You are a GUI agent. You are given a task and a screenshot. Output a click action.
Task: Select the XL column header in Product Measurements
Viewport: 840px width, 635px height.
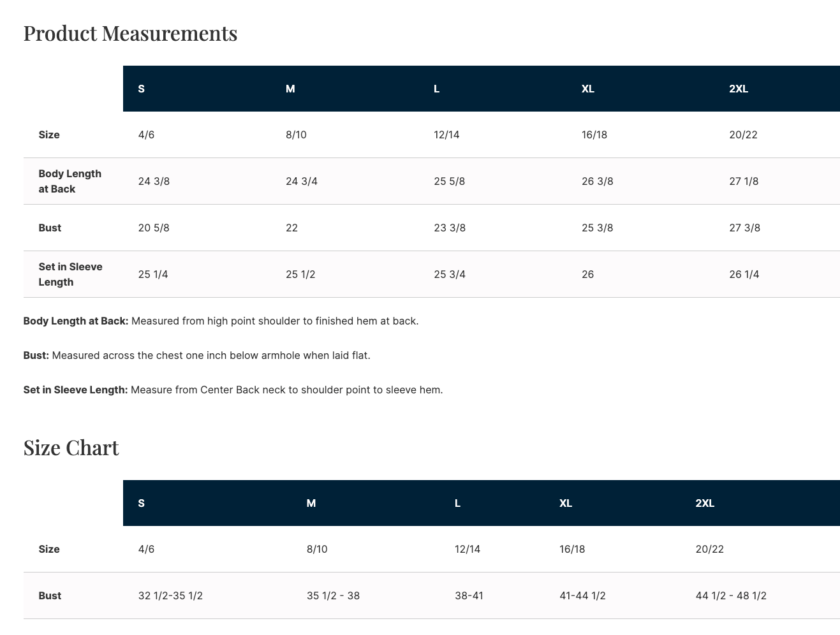[587, 89]
